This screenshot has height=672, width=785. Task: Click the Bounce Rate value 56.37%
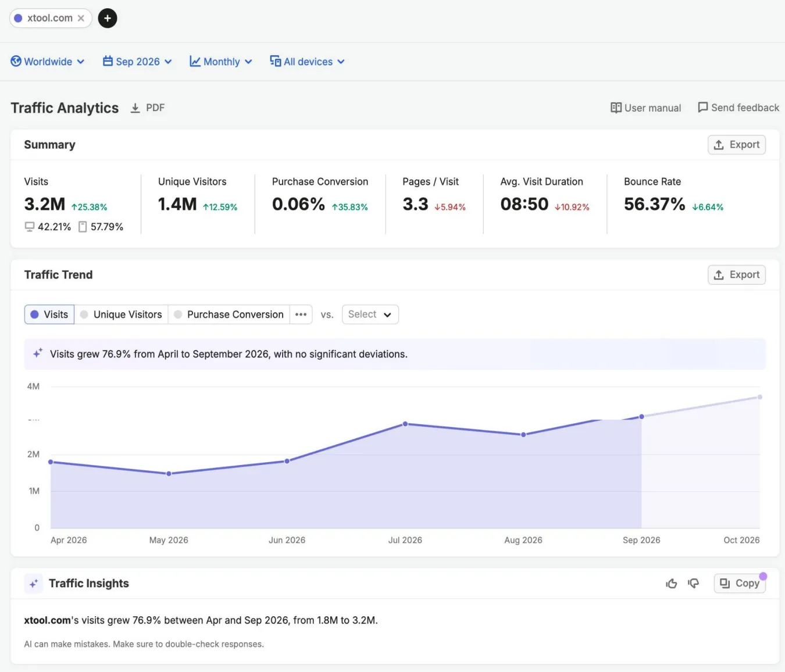pos(655,204)
